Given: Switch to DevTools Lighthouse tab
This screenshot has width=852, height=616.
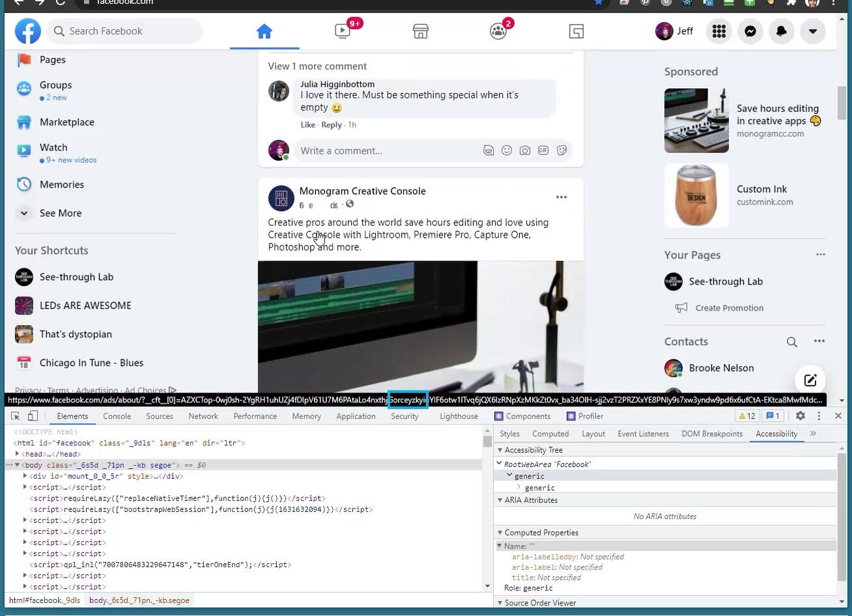Looking at the screenshot, I should pyautogui.click(x=459, y=416).
